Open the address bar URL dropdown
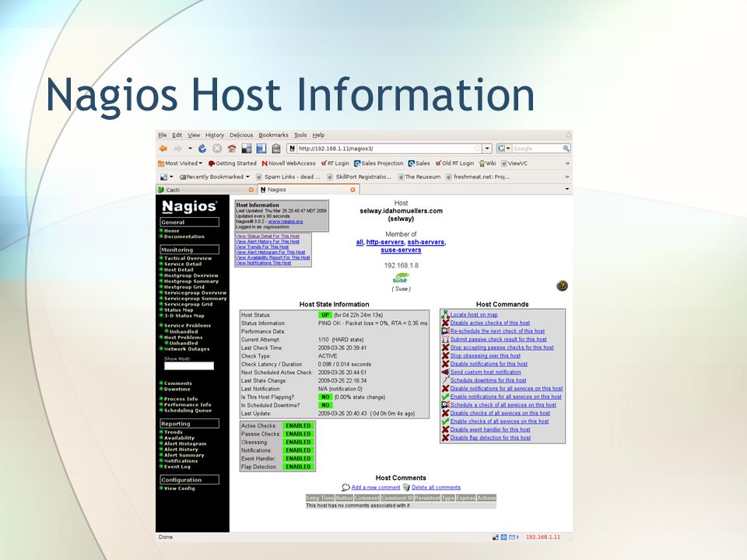 (x=487, y=149)
